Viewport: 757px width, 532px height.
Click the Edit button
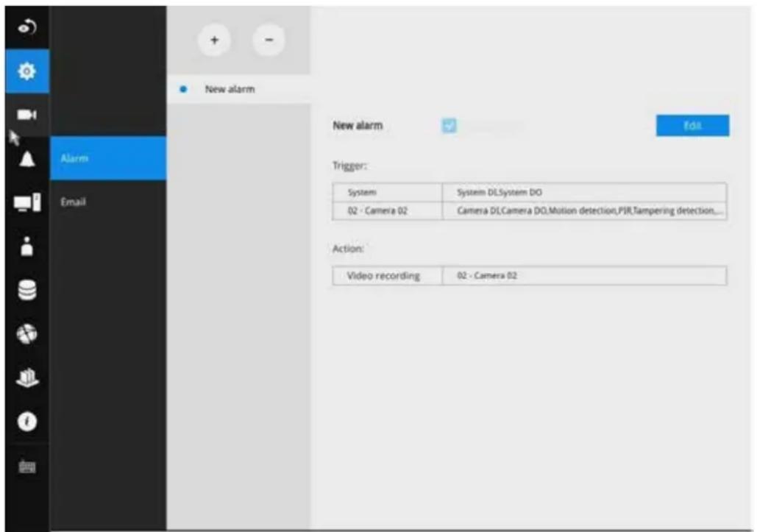tap(692, 126)
